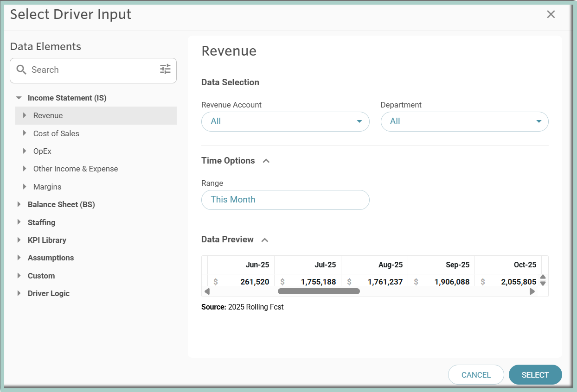Expand the OpEx node arrow
Screen dimensions: 577x392
click(x=25, y=151)
